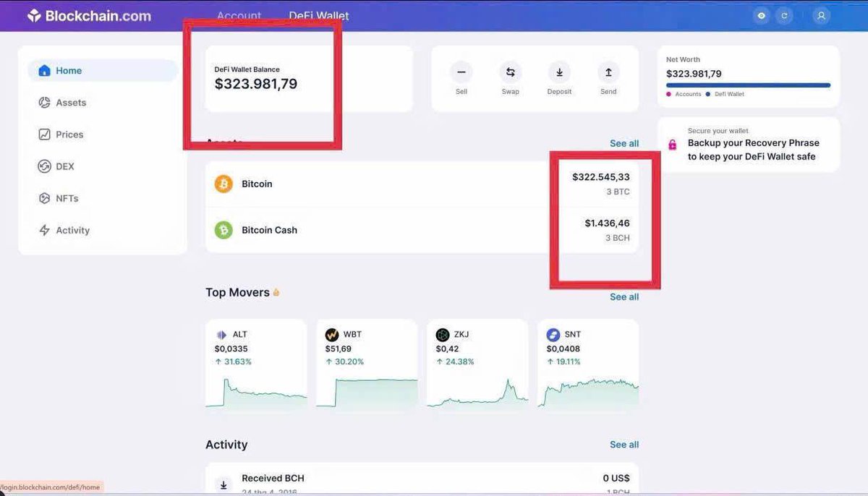Click the green Bitcoin Cash icon
The height and width of the screenshot is (496, 868).
click(224, 230)
